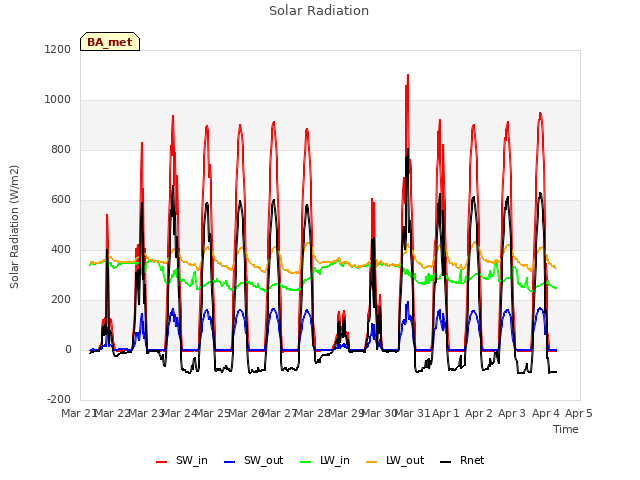Image resolution: width=640 pixels, height=480 pixels.
Task: Click the red SW_in legend color marker
Action: (x=162, y=462)
